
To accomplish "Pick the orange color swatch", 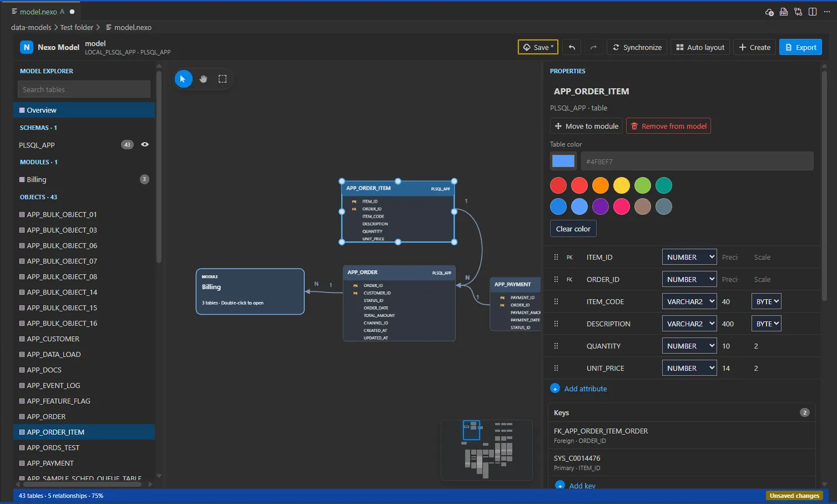I will (x=601, y=185).
